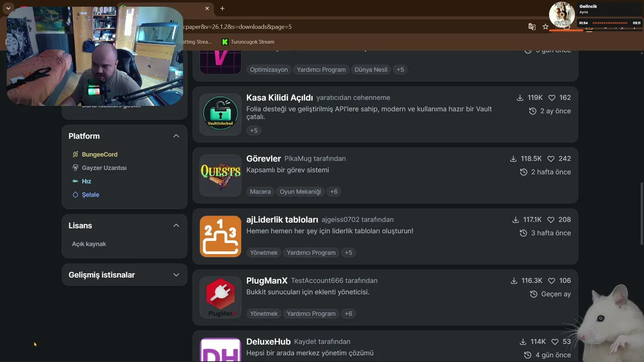Viewport: 644px width, 362px height.
Task: Click the download icon on DeluxeHub
Action: [523, 342]
